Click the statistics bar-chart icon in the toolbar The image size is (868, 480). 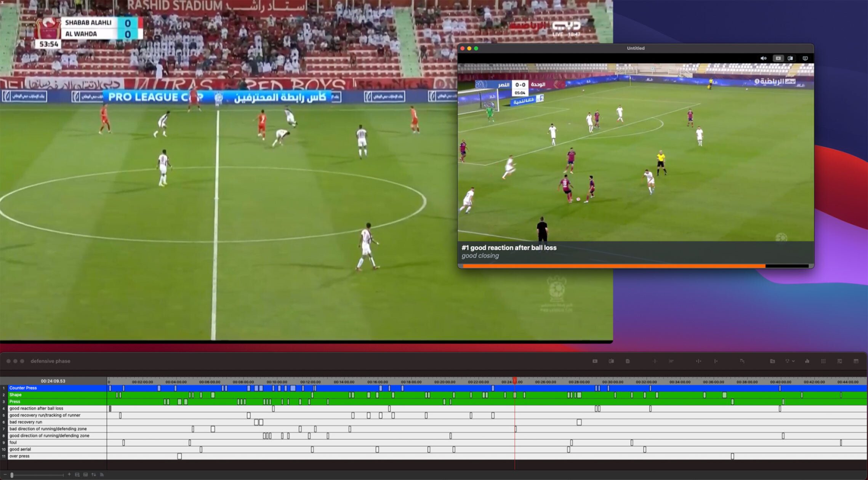(807, 361)
